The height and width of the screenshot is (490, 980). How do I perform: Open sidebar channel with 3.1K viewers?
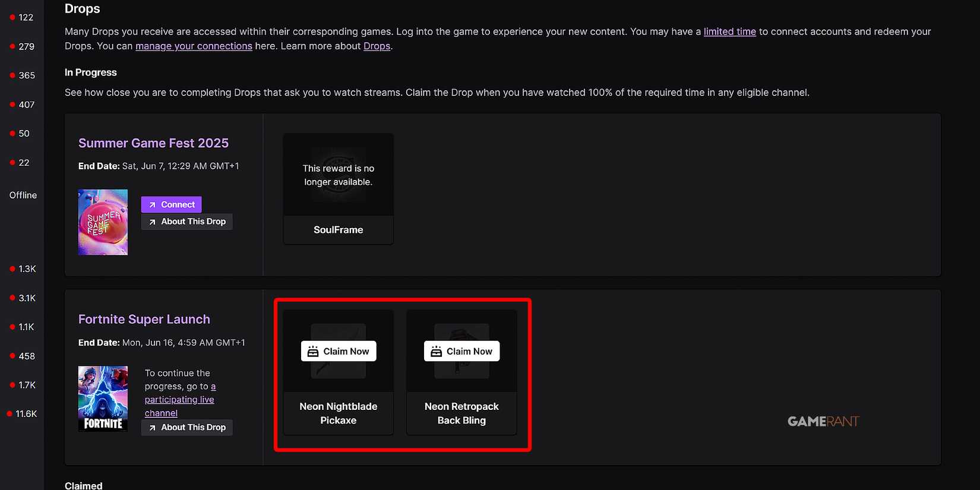[22, 298]
